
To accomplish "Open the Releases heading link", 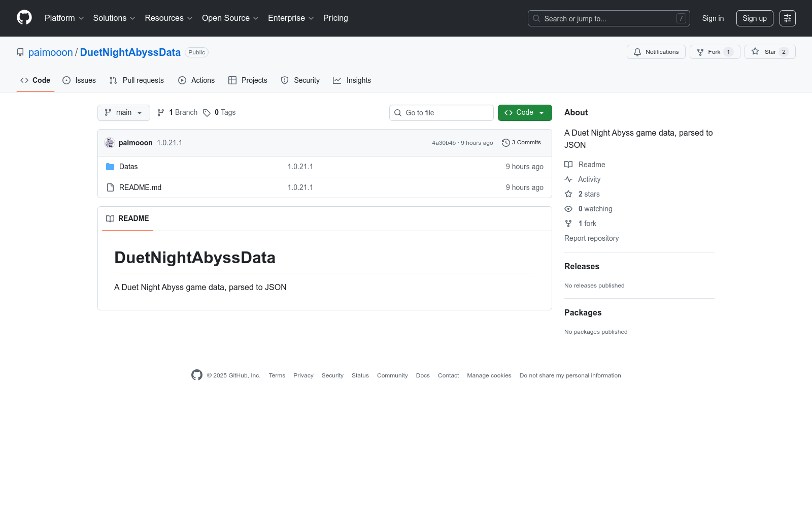I will [x=582, y=267].
